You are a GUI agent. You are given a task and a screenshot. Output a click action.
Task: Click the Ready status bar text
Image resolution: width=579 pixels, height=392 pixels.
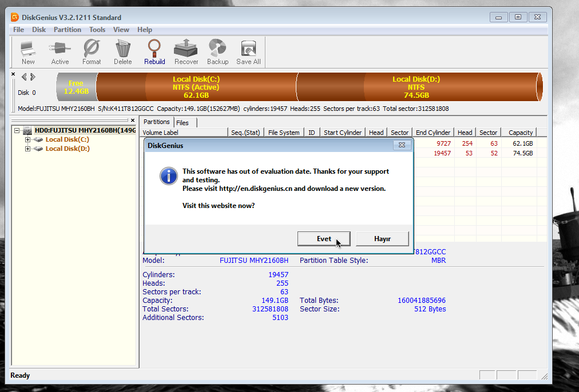(x=20, y=375)
